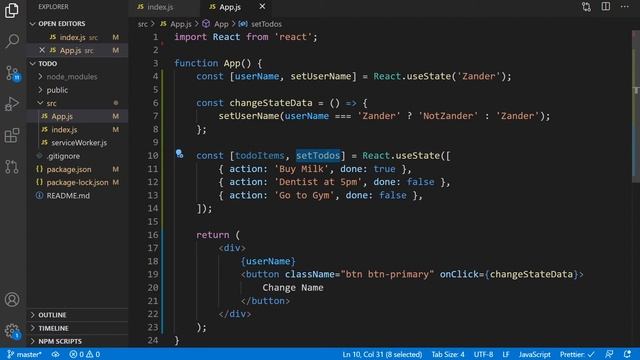Click the master branch indicator in status bar
This screenshot has width=640, height=360.
pos(24,354)
